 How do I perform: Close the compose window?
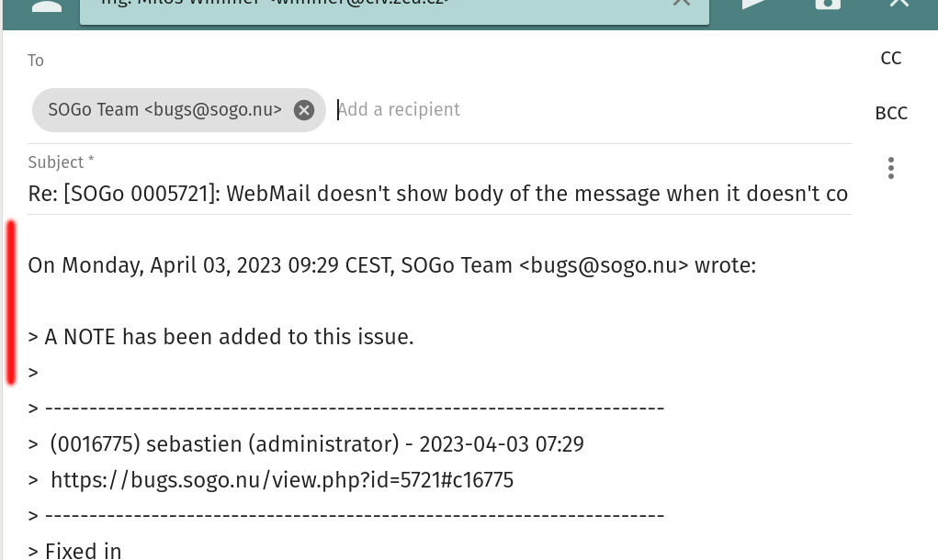coord(898,4)
